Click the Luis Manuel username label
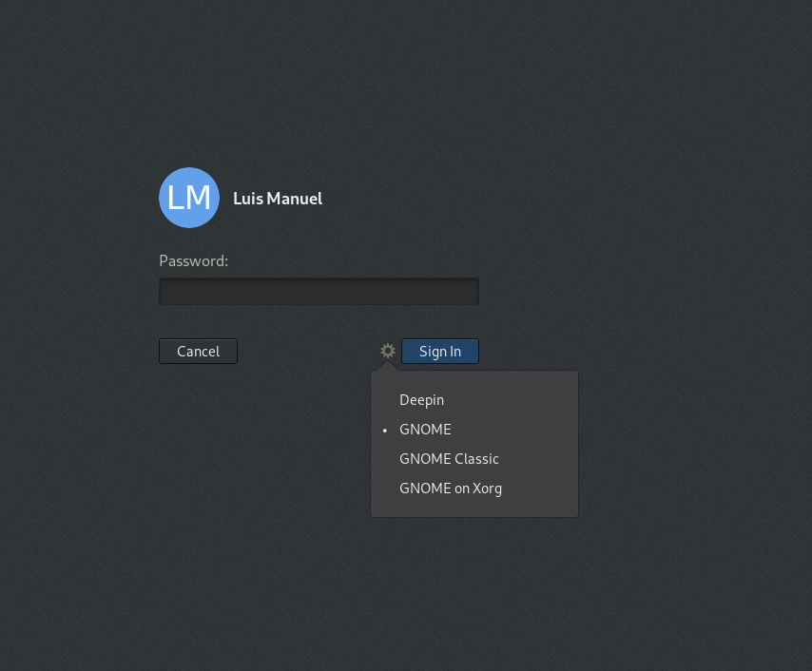 click(278, 199)
